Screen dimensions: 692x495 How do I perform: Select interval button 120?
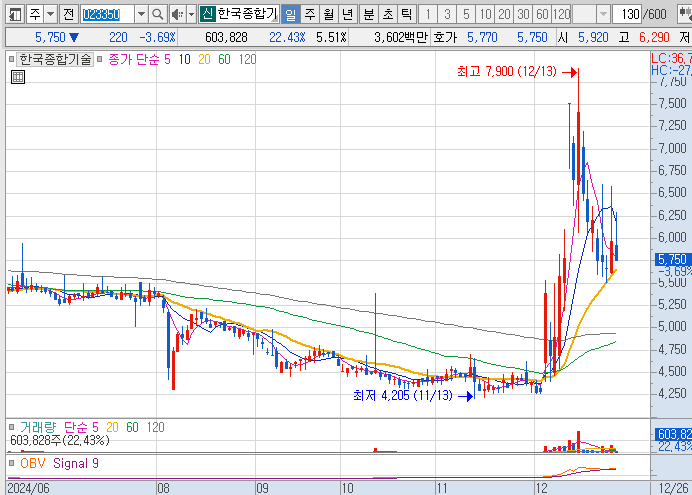coord(562,15)
